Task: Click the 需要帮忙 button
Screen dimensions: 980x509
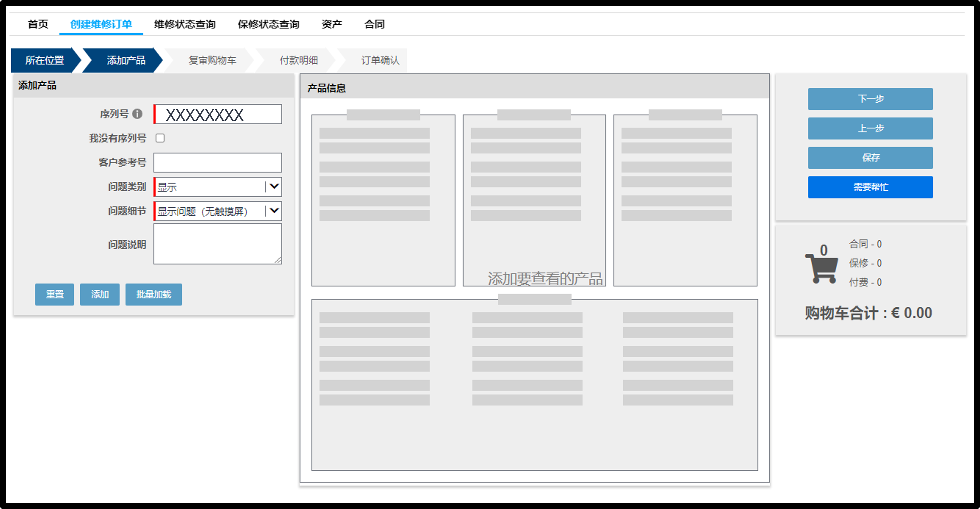Action: 870,187
